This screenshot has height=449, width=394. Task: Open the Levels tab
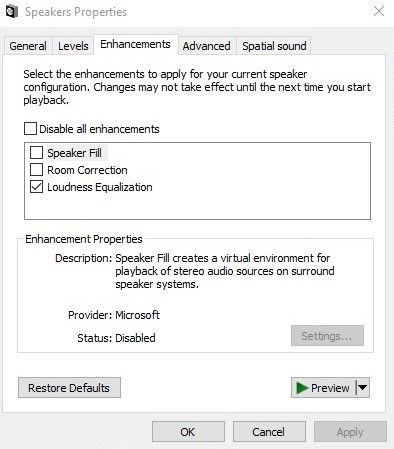(x=73, y=46)
